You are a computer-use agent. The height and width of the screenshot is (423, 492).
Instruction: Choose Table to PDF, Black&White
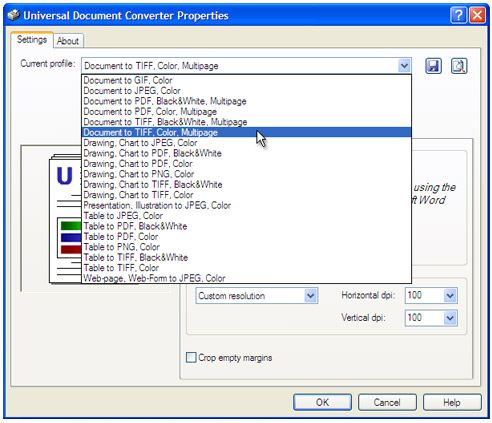coord(246,226)
